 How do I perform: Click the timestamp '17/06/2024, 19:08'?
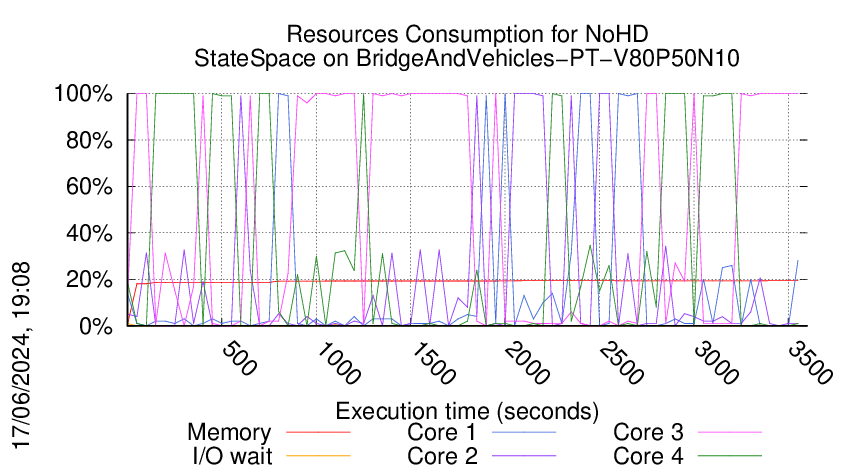point(22,355)
